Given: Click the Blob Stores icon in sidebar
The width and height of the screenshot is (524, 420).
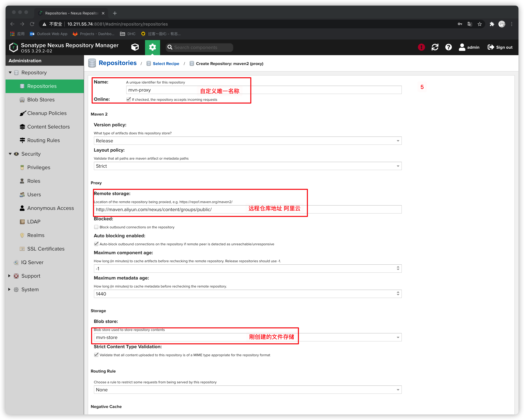Looking at the screenshot, I should coord(23,99).
